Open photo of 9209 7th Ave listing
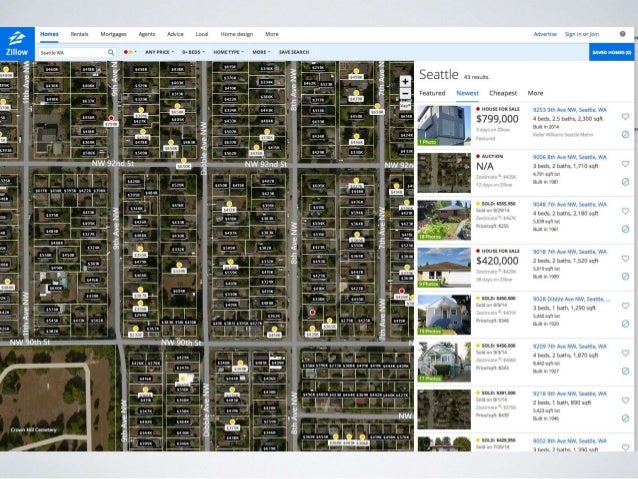Screen dimensions: 638x479 (444, 362)
